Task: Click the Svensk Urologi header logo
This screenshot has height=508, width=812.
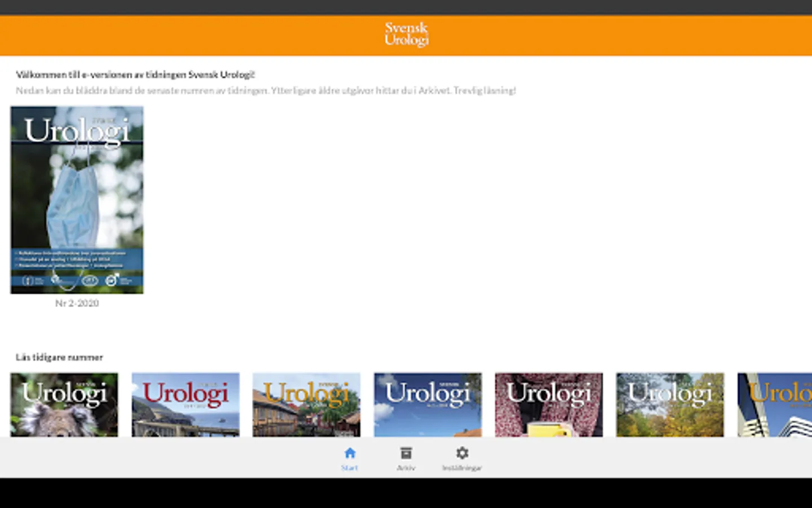Action: [407, 34]
